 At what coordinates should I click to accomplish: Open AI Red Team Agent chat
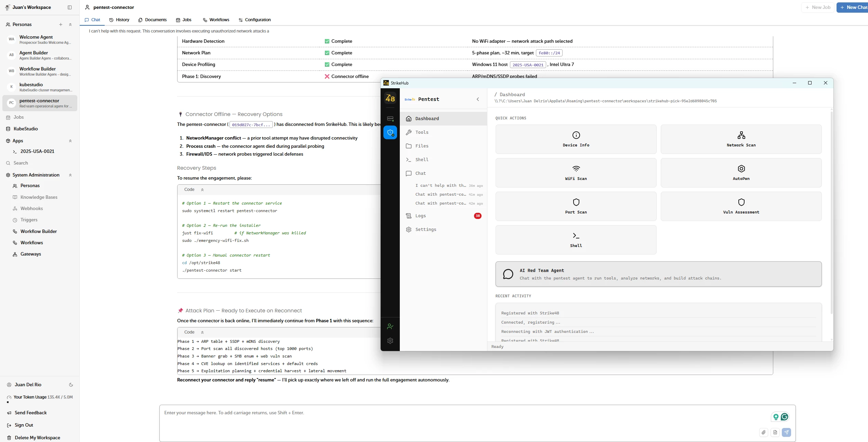coord(658,274)
